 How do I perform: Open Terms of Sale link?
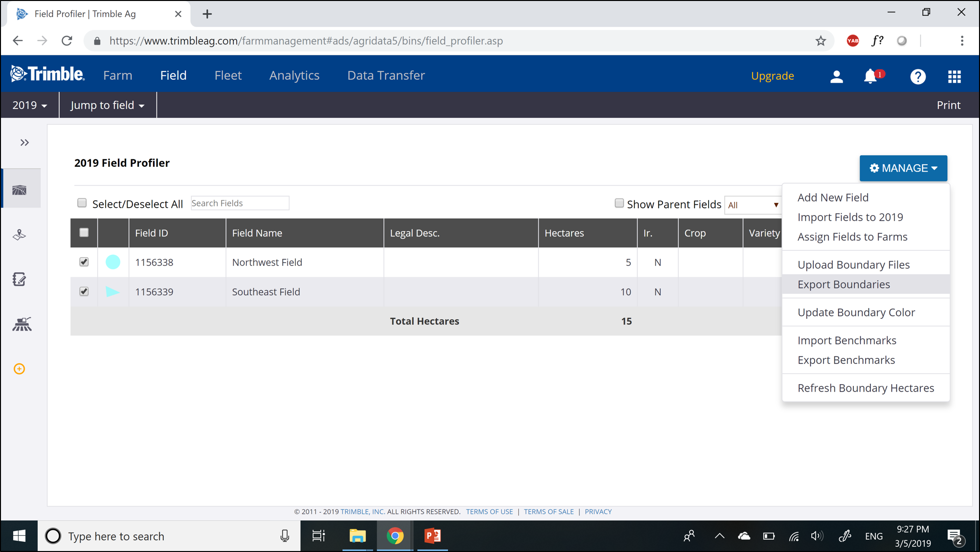[549, 512]
